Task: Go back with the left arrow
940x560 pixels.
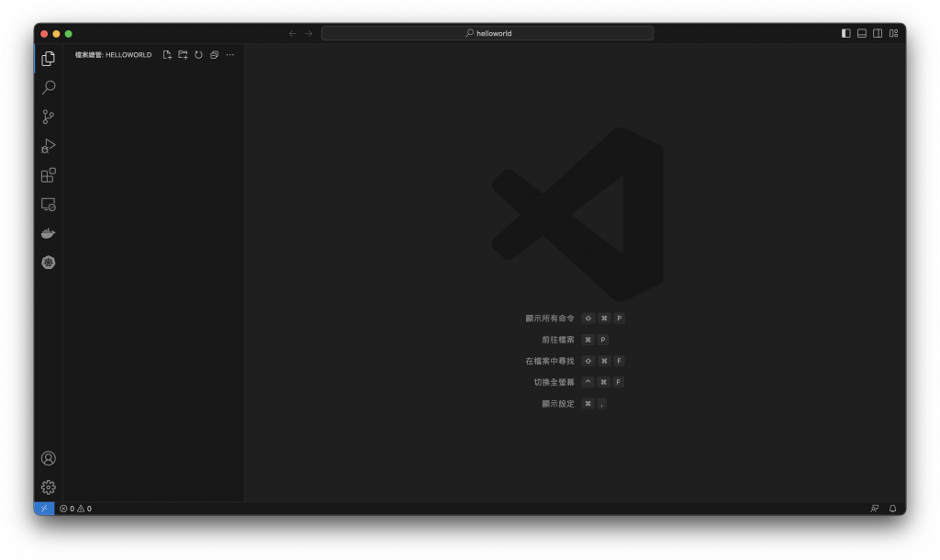Action: [x=293, y=34]
